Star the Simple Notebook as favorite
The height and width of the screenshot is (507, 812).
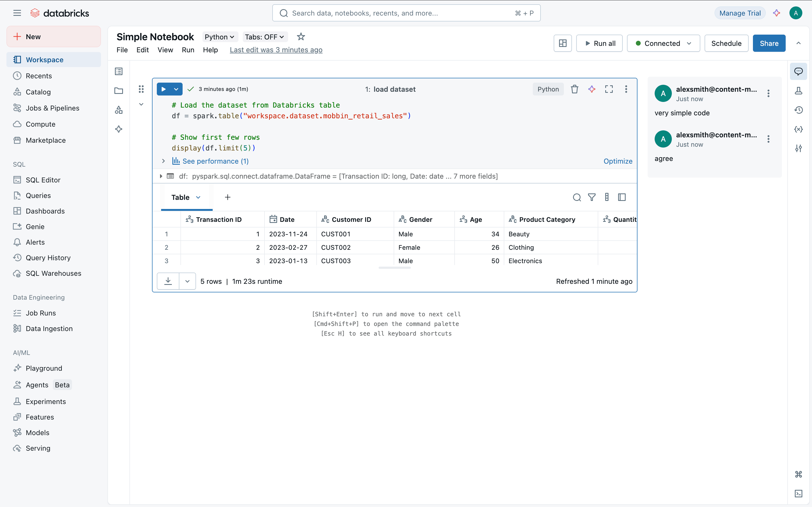coord(301,36)
